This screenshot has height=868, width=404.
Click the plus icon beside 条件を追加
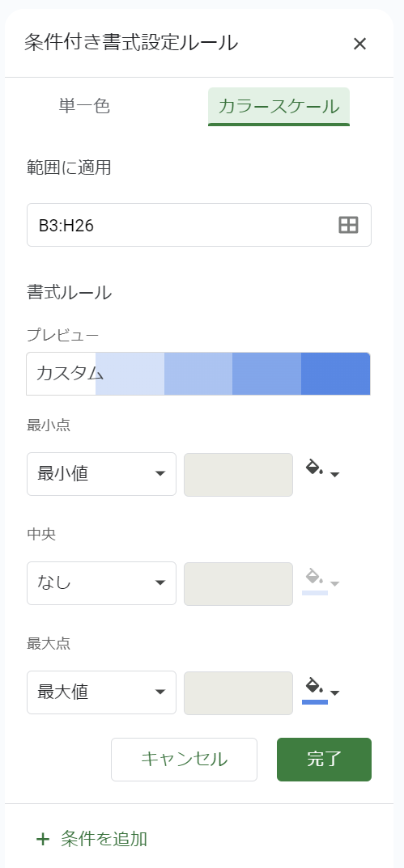[x=43, y=839]
